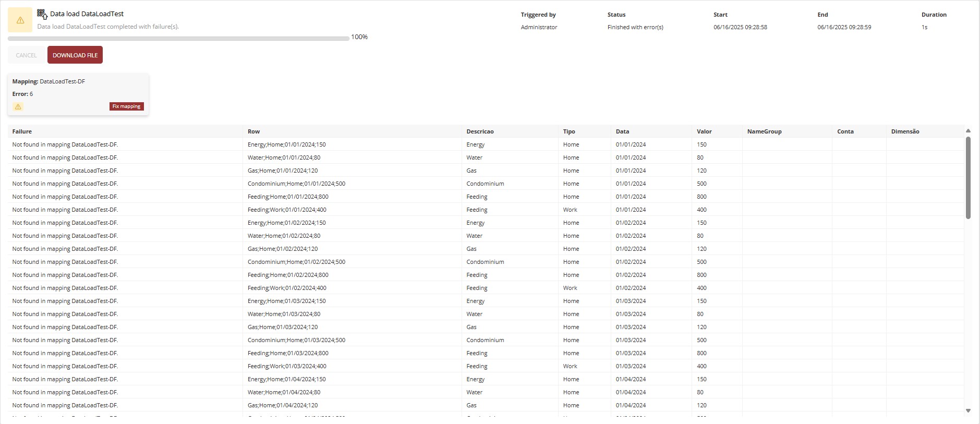The image size is (980, 424).
Task: Click the scroll up arrow of the table
Action: coord(968,131)
